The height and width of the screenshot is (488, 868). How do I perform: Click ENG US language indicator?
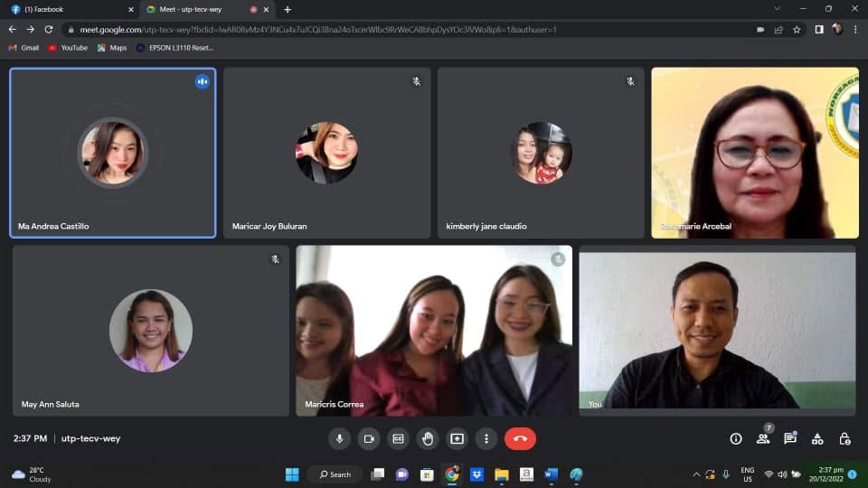(748, 474)
